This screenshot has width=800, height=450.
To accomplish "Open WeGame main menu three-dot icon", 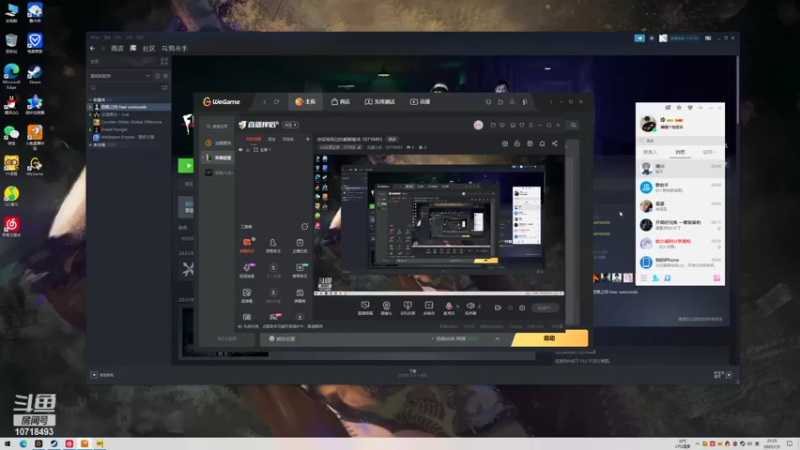I will (x=551, y=102).
